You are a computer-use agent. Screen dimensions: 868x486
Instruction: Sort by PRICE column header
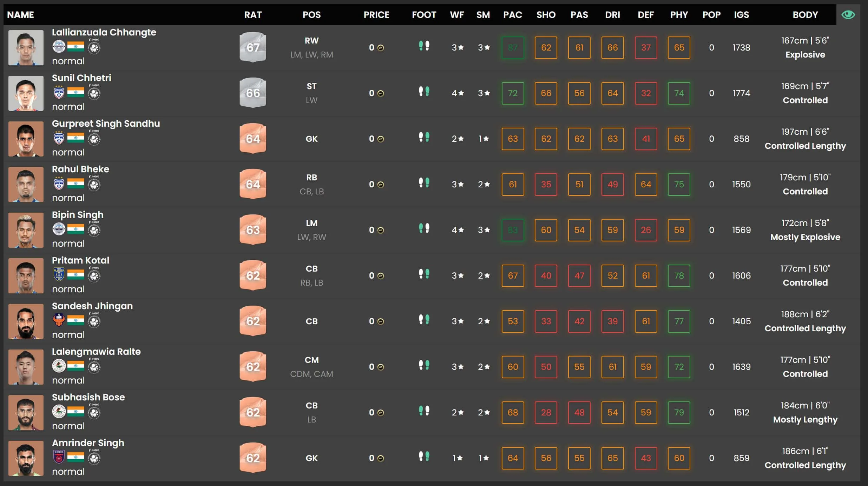click(x=376, y=15)
